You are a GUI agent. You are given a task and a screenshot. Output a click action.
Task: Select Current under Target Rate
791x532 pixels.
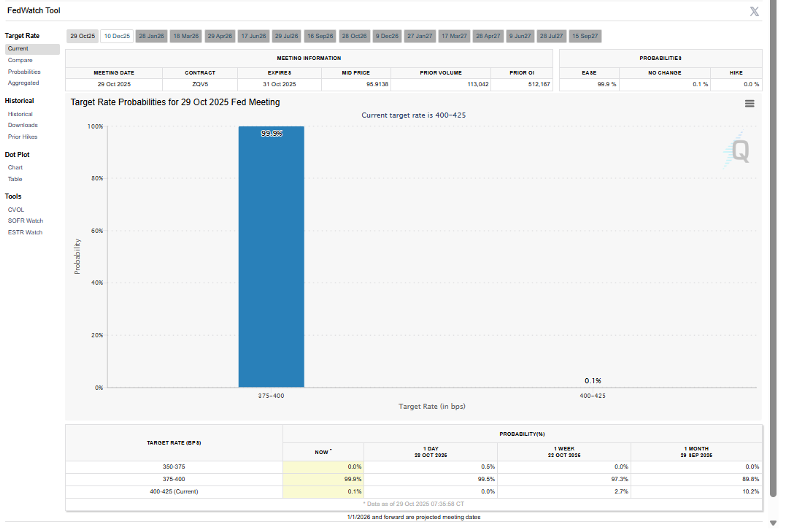[x=18, y=48]
